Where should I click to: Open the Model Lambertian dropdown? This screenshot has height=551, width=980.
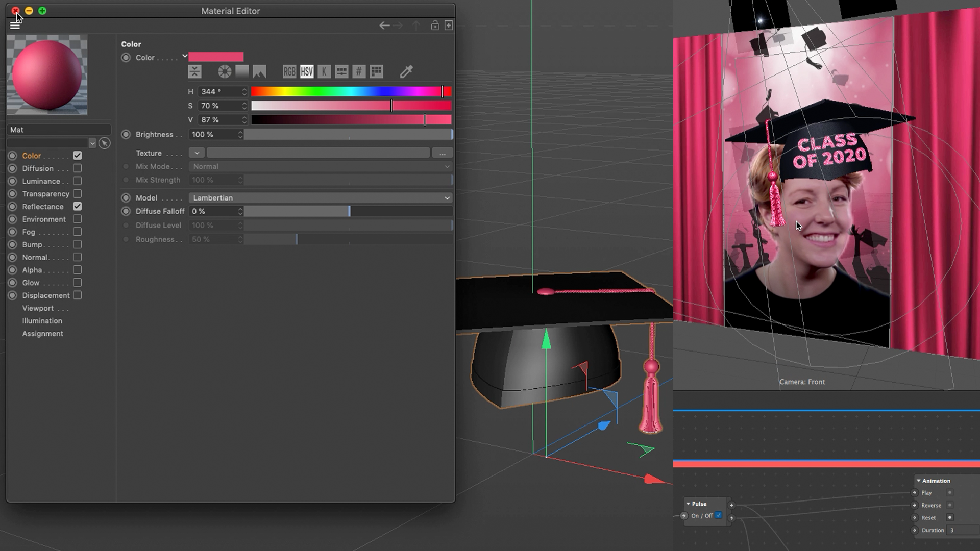click(321, 198)
